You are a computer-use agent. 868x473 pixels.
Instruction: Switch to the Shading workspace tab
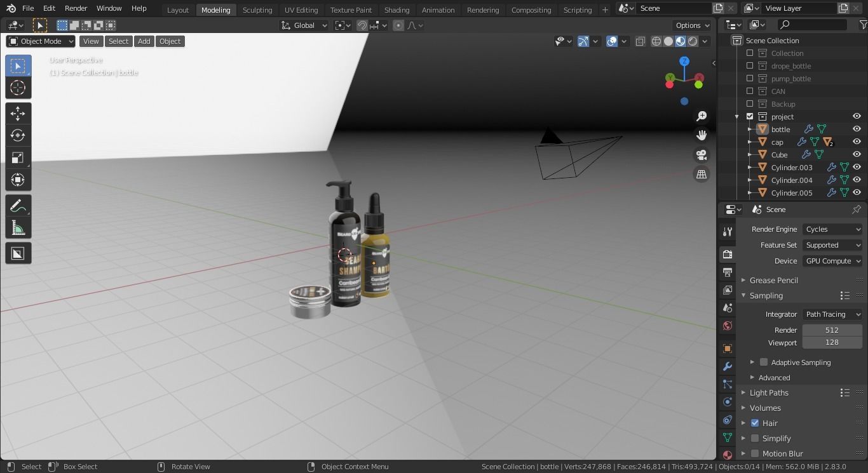[397, 10]
